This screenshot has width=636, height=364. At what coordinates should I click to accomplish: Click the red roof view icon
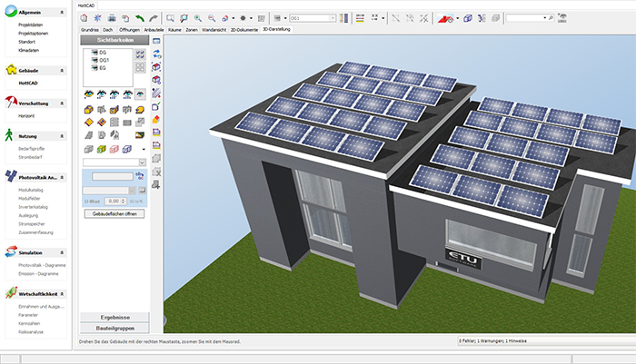tap(443, 17)
